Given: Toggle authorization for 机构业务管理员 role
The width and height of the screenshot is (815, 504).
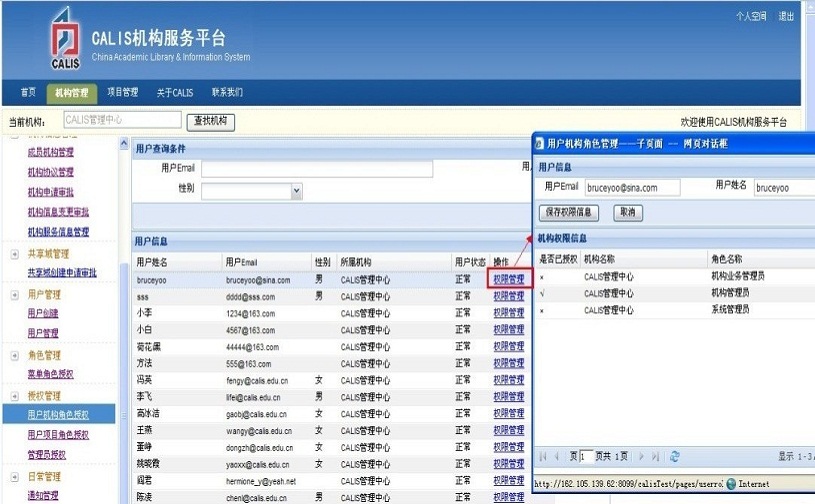Looking at the screenshot, I should coord(542,277).
